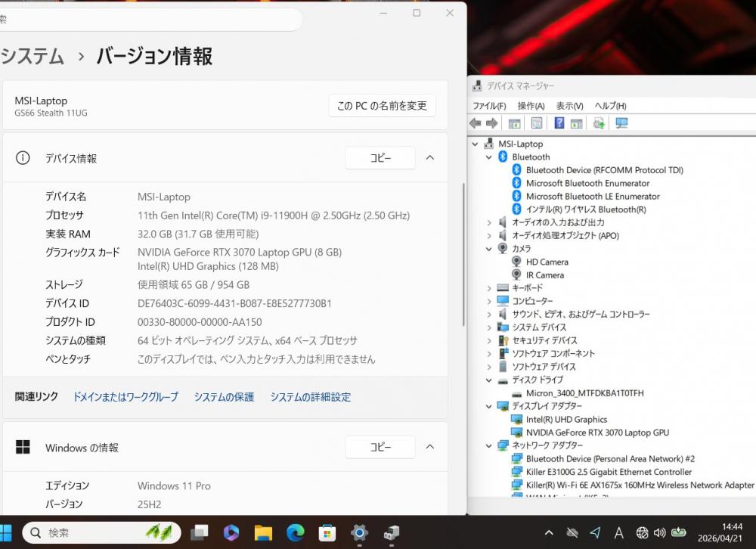Click the Update driver software toolbar icon
The image size is (756, 549).
[x=599, y=123]
